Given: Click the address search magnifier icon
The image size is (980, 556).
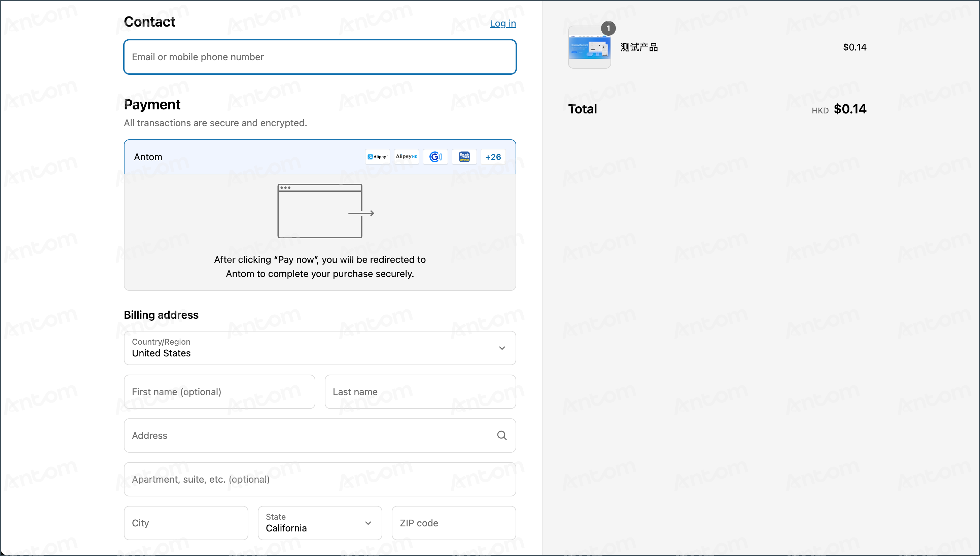Looking at the screenshot, I should coord(502,435).
